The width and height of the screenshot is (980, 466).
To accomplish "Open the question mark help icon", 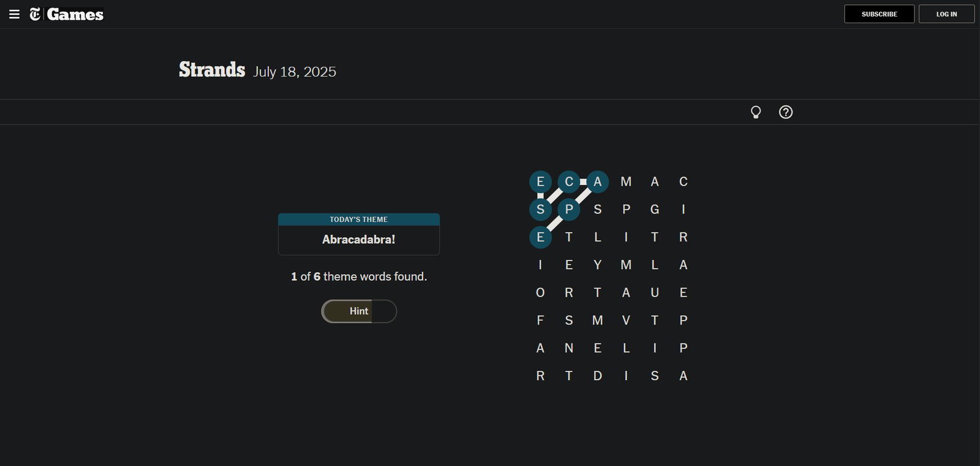I will click(786, 112).
